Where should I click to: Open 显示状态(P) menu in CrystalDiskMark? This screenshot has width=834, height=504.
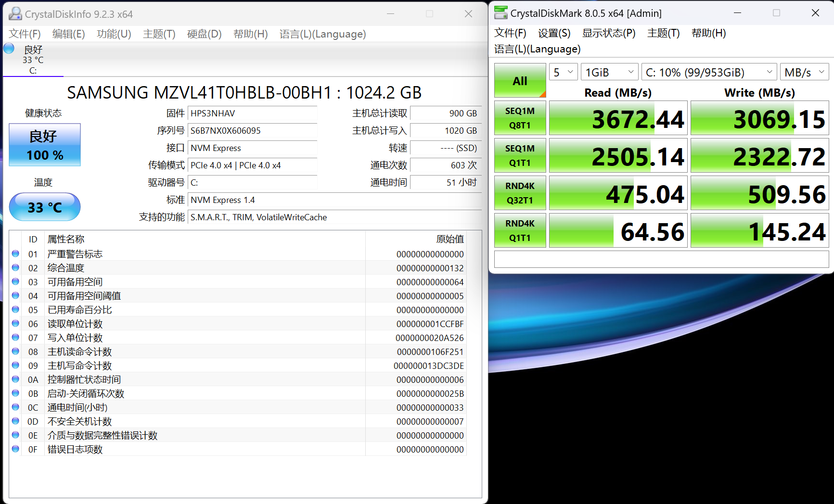(x=609, y=33)
